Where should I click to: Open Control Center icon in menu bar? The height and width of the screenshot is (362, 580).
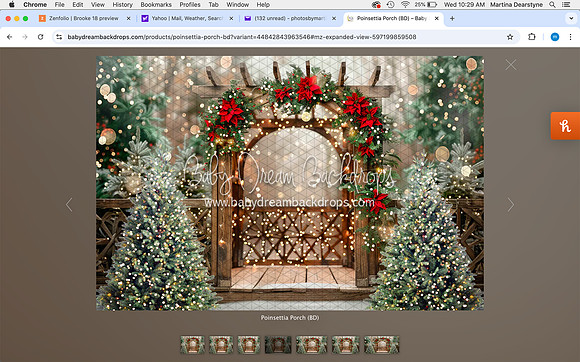pos(566,4)
